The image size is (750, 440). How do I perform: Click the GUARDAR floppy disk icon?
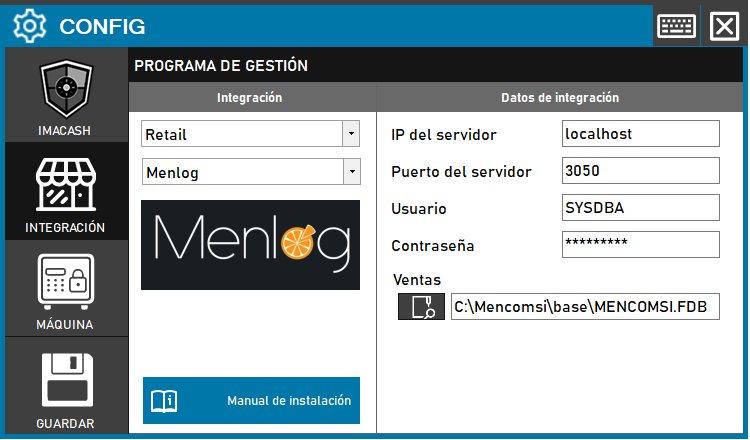66,381
